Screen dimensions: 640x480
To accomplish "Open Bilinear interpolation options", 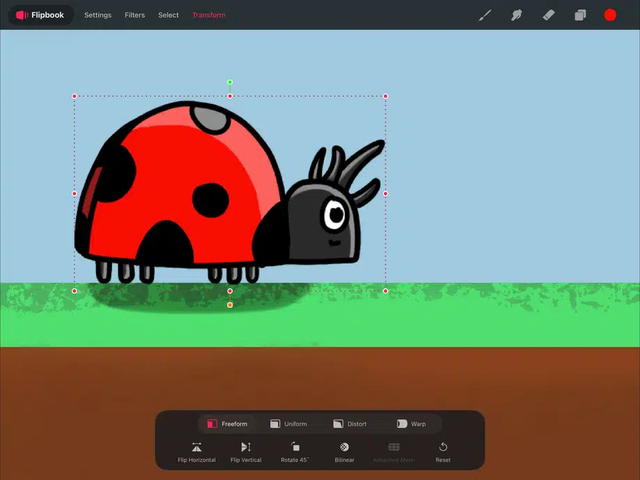I will coord(344,448).
